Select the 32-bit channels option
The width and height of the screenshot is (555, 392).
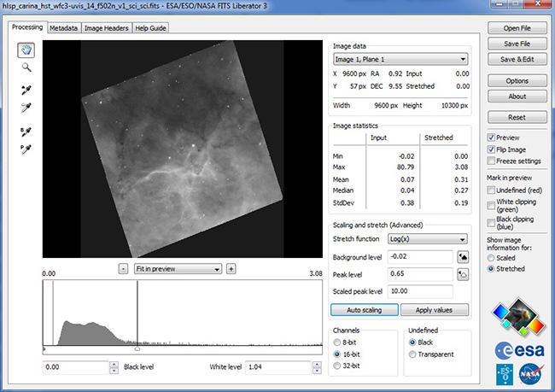338,366
